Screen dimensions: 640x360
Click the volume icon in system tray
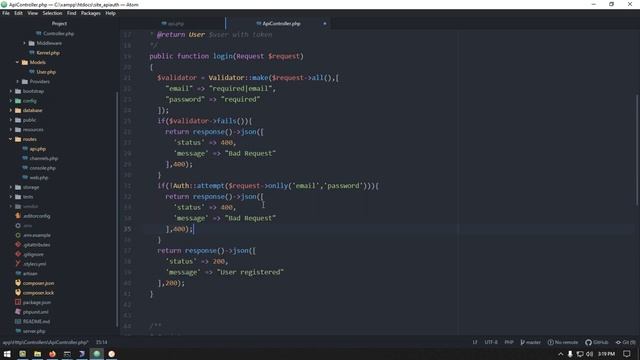click(590, 354)
